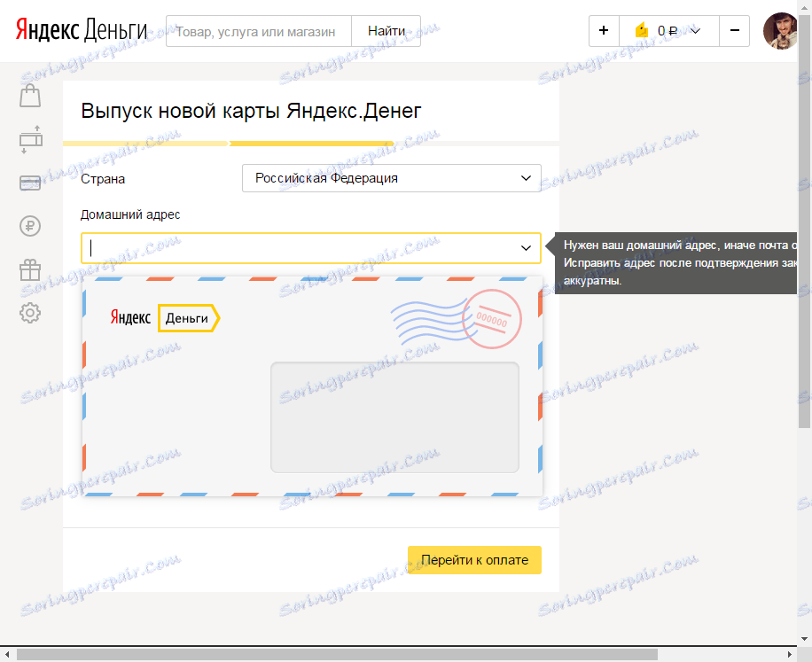This screenshot has height=662, width=812.
Task: Click the minus withdraw button
Action: (734, 31)
